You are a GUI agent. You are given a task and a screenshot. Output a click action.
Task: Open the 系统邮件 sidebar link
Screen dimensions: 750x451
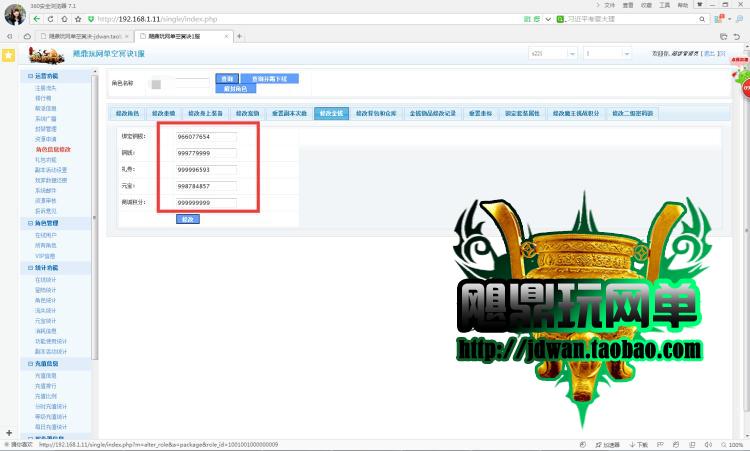46,190
